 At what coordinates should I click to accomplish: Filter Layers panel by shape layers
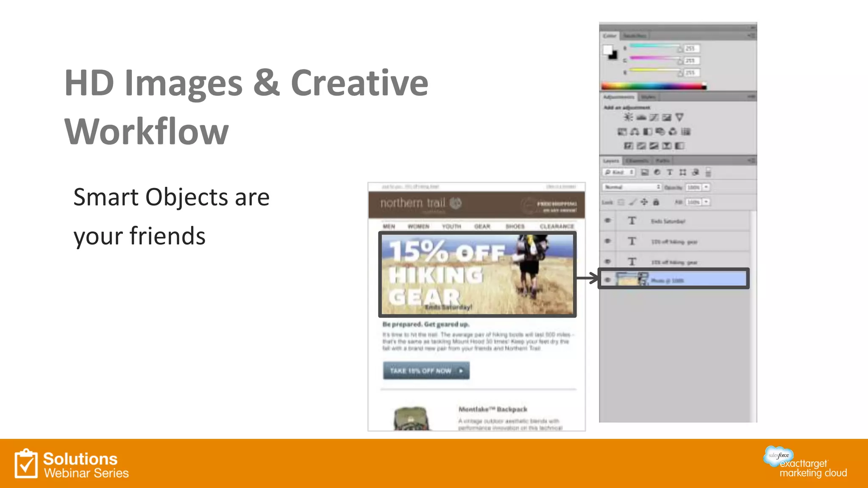682,172
